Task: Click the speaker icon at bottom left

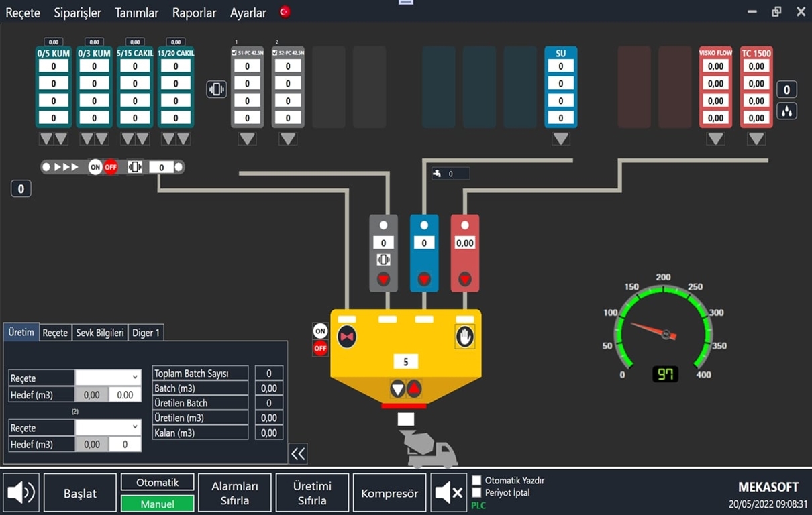Action: (21, 492)
